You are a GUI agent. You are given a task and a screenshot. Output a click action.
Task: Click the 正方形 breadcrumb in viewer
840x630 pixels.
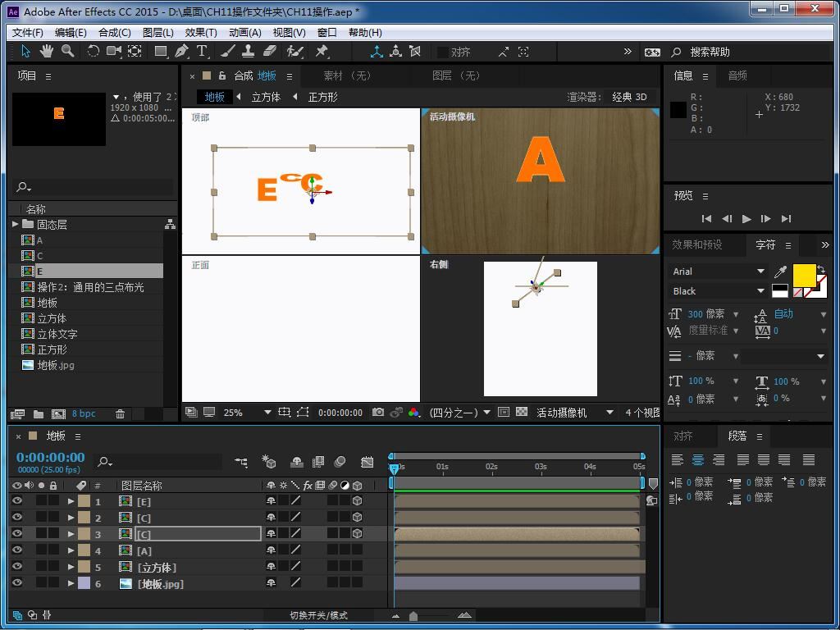pos(323,97)
